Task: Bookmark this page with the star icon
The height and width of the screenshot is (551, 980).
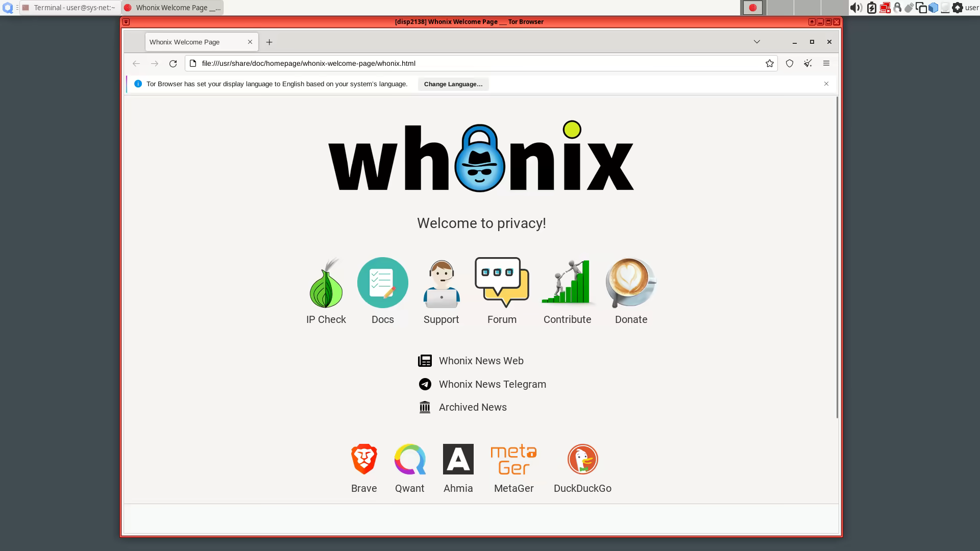Action: click(x=770, y=63)
